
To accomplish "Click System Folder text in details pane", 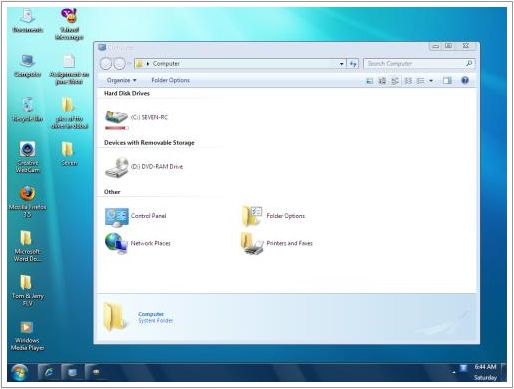I will tap(156, 321).
